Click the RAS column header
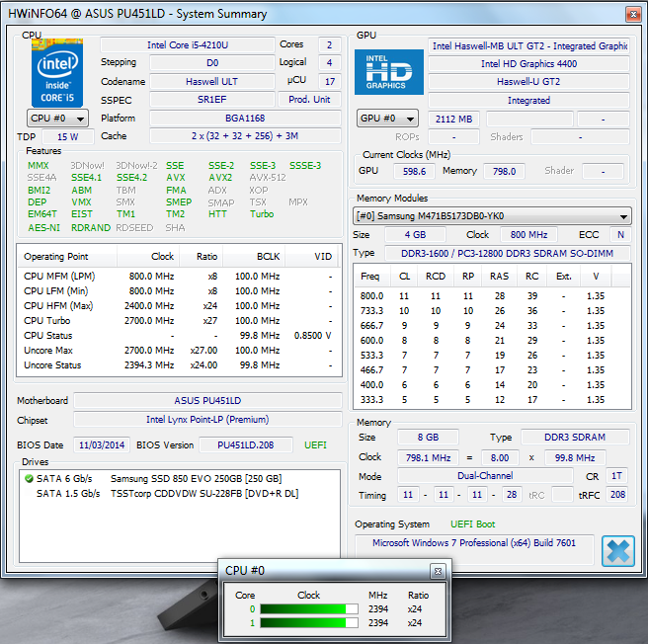Viewport: 648px width, 644px height. click(499, 277)
